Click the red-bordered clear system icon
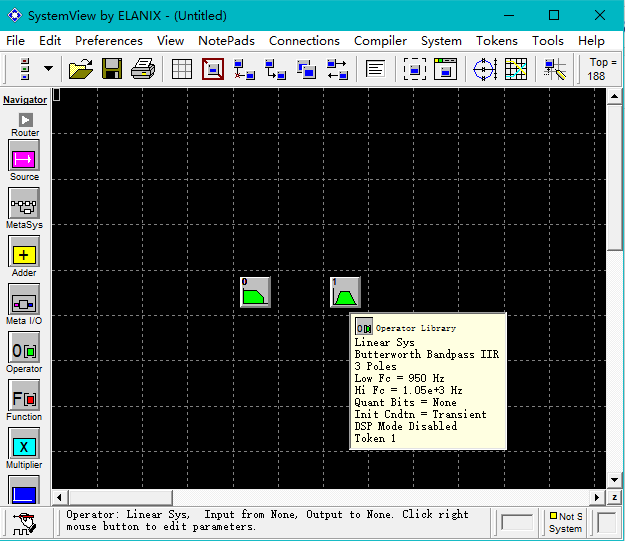625x541 pixels. [213, 69]
